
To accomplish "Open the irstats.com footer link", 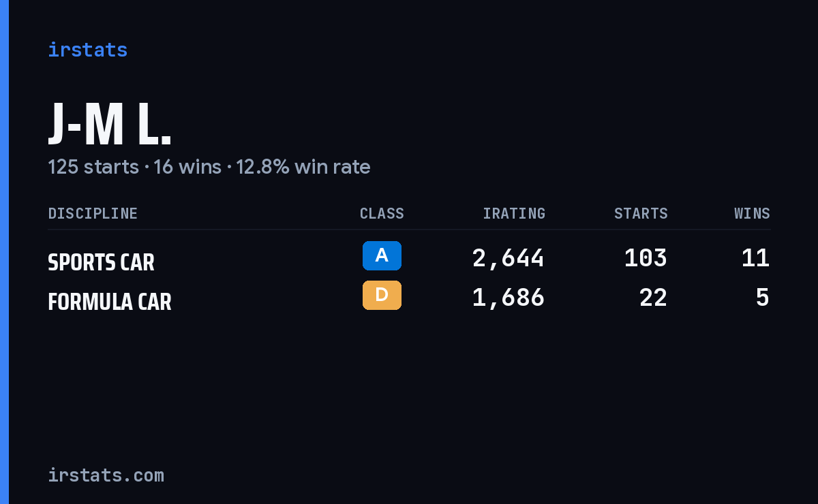I will point(106,475).
